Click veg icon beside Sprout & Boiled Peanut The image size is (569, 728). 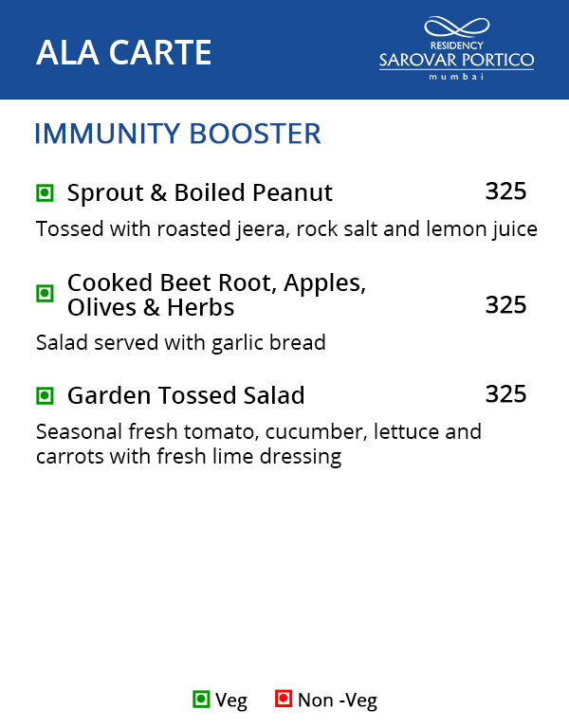tap(45, 193)
